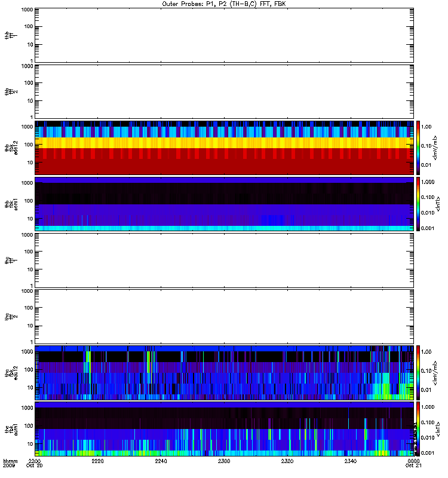The height and width of the screenshot is (478, 448).
Task: Click the '2200' time axis label
Action: pyautogui.click(x=35, y=461)
